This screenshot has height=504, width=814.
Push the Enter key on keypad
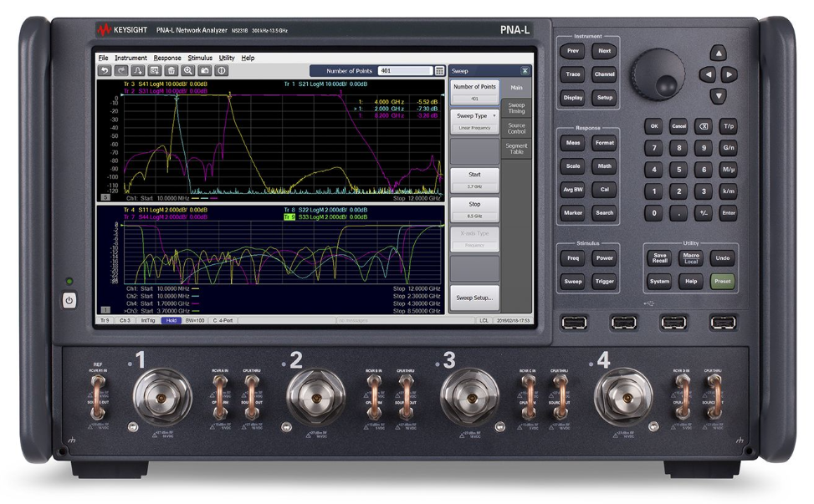coord(729,212)
